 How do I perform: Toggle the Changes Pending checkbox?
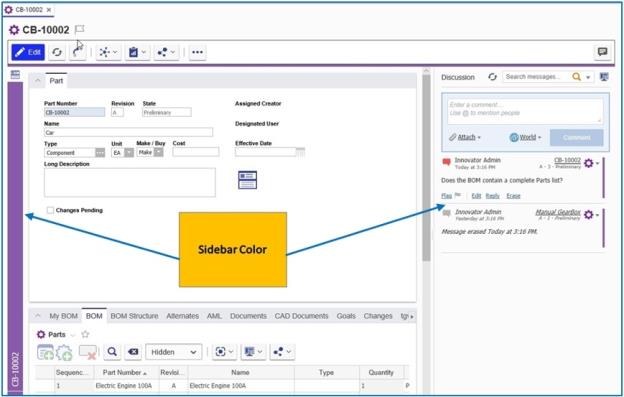[x=50, y=210]
